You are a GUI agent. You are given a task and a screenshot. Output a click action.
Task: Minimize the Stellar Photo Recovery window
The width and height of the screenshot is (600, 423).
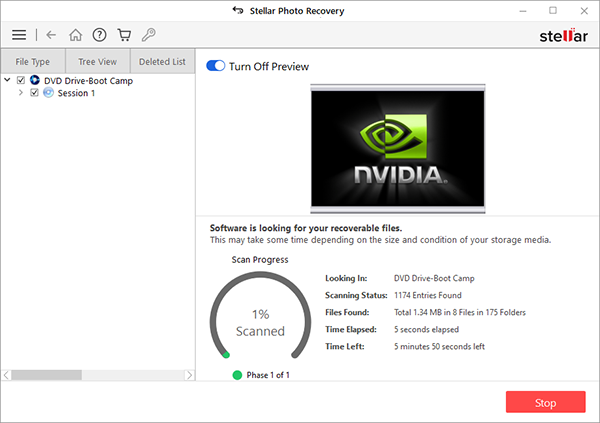[523, 11]
